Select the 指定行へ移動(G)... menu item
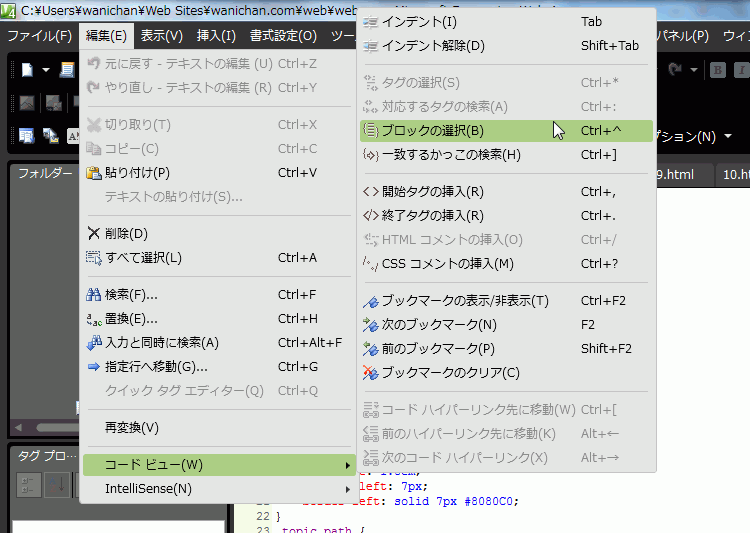This screenshot has height=533, width=750. coord(219,367)
